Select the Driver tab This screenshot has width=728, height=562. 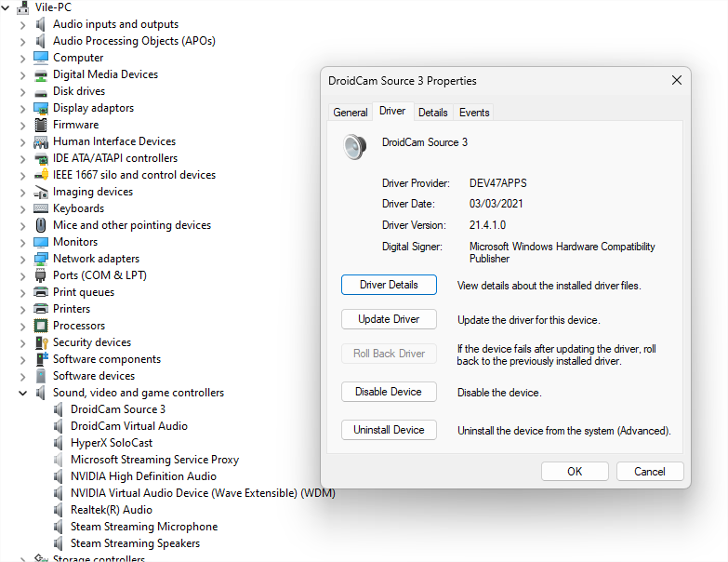click(392, 111)
